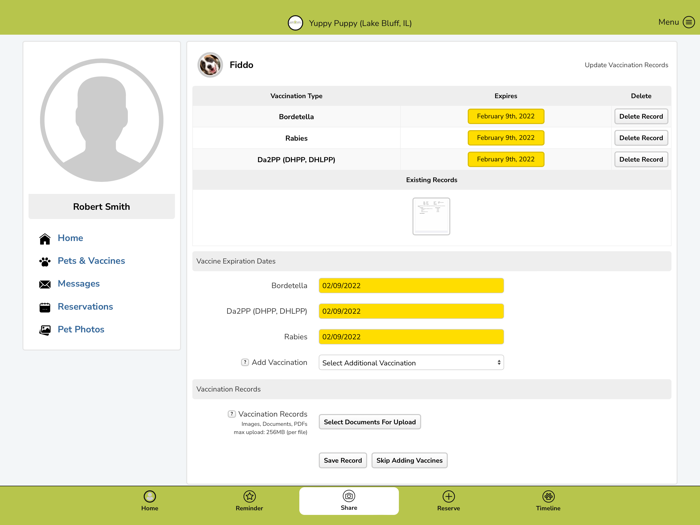Open the hamburger Menu icon
The height and width of the screenshot is (525, 700).
tap(689, 22)
